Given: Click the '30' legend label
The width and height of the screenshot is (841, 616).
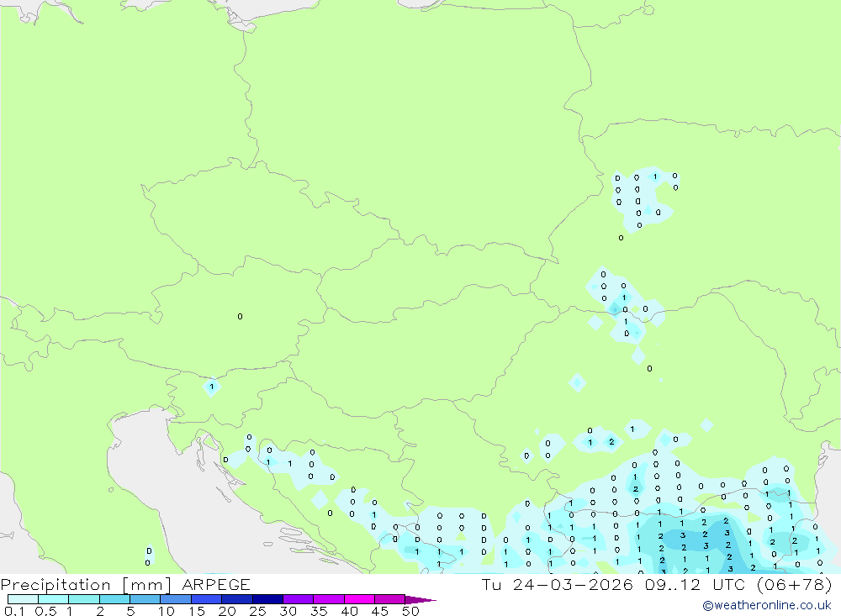Looking at the screenshot, I should (288, 611).
